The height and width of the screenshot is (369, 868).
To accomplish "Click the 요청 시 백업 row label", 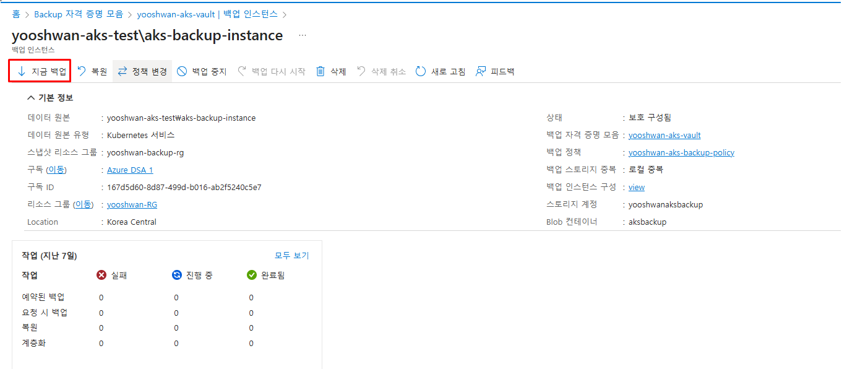I will pyautogui.click(x=45, y=313).
